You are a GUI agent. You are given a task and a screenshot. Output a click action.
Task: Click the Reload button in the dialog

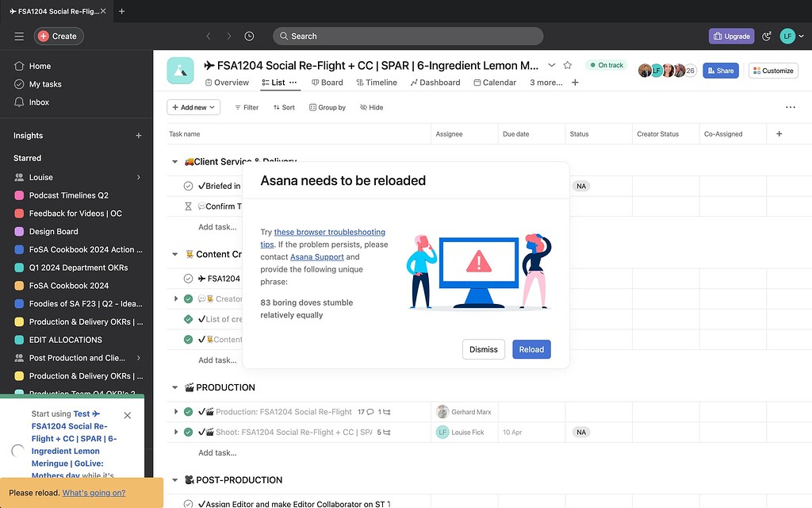click(531, 349)
